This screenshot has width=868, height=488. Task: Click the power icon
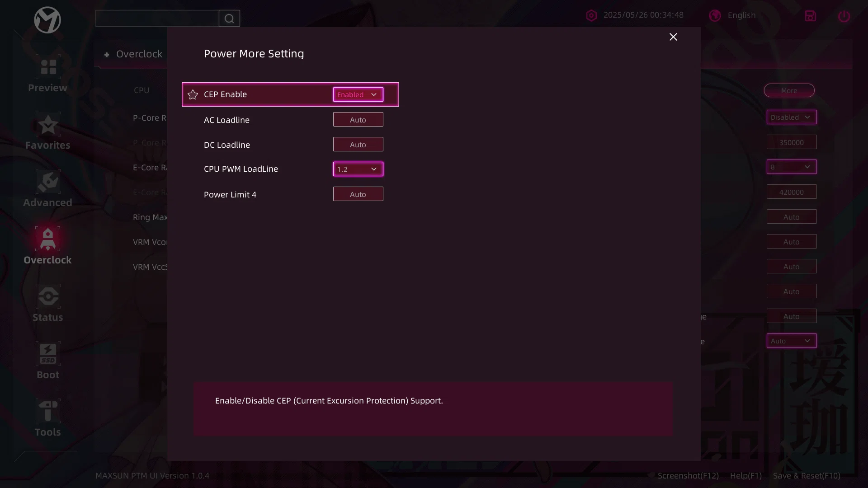[844, 16]
